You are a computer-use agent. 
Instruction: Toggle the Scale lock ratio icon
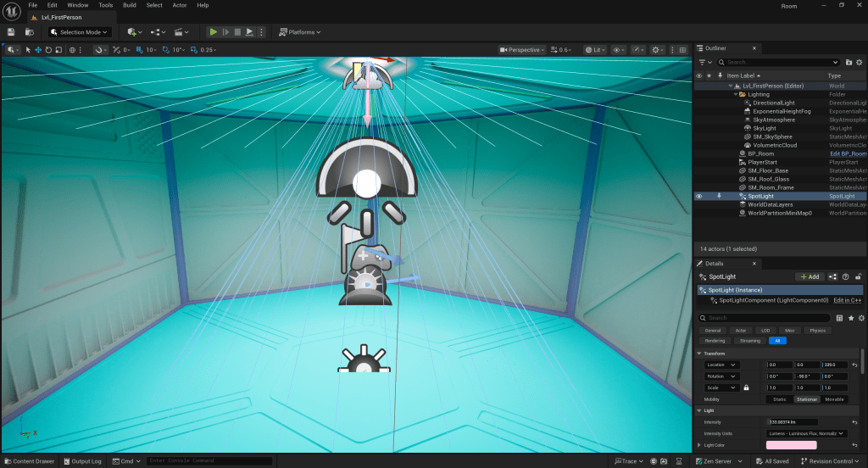click(x=746, y=387)
